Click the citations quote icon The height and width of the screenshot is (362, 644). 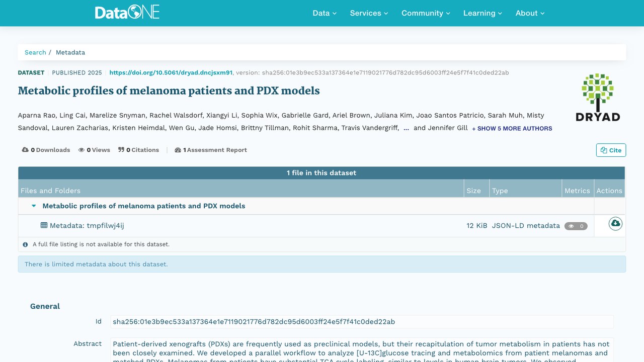point(121,150)
